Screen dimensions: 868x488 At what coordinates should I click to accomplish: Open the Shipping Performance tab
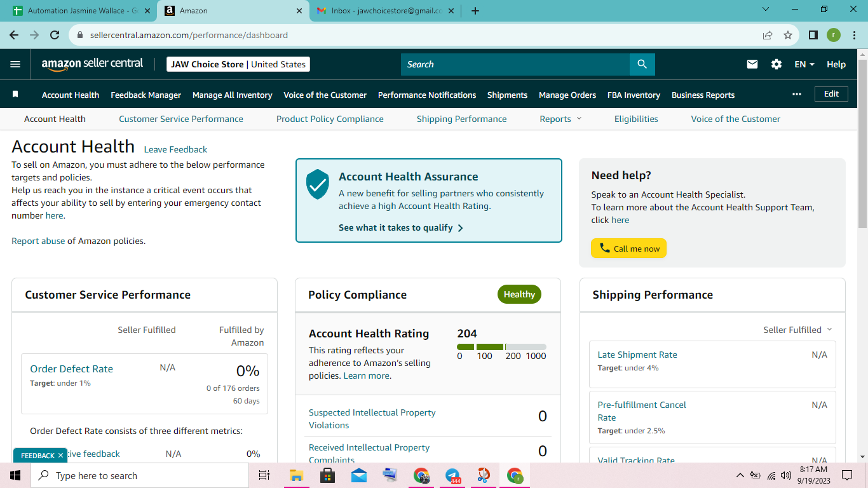coord(462,119)
